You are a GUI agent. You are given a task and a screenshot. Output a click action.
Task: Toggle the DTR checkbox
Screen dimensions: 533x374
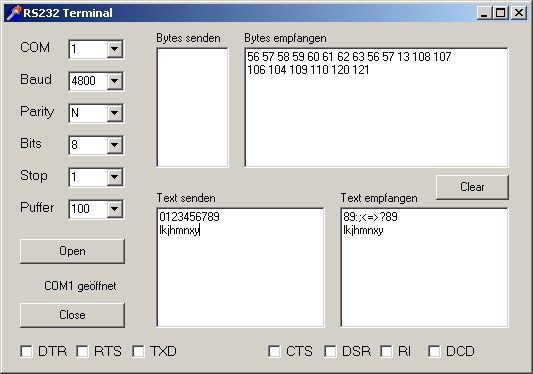coord(27,351)
